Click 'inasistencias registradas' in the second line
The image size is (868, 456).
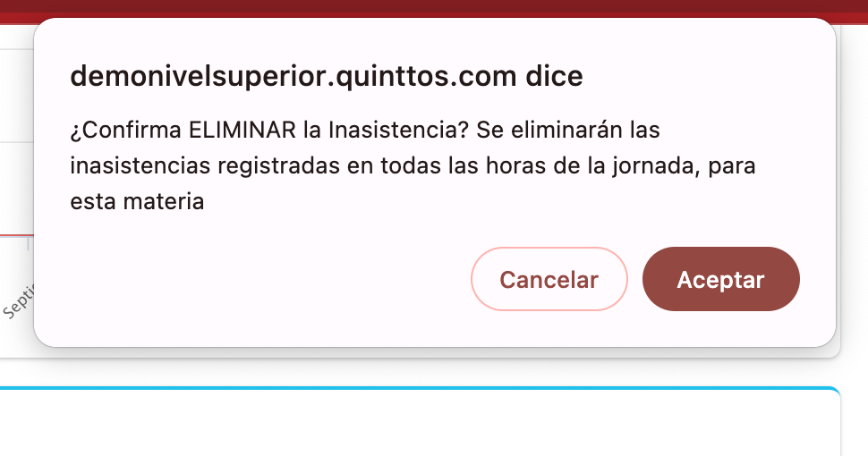[205, 166]
